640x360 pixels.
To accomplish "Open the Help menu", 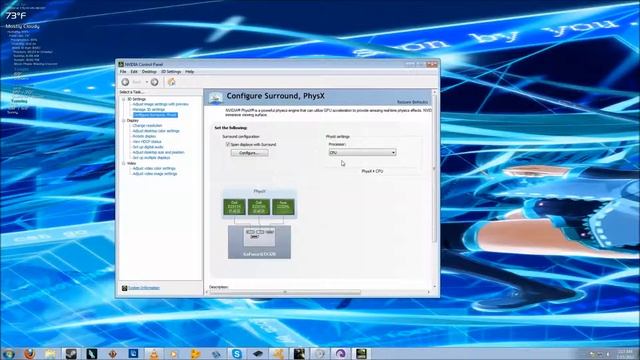I will [x=189, y=71].
